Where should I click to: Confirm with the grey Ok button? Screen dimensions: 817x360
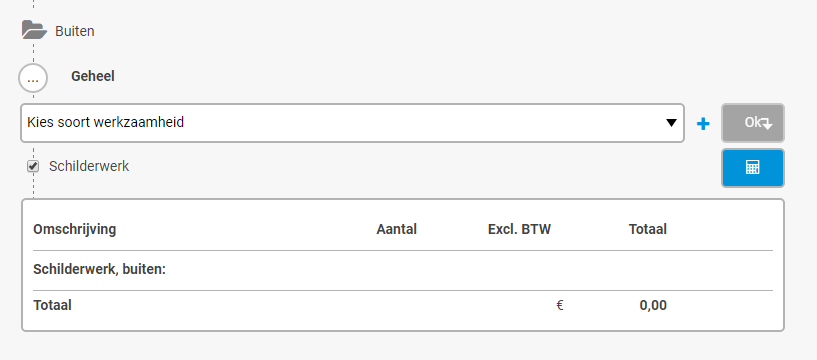tap(752, 123)
